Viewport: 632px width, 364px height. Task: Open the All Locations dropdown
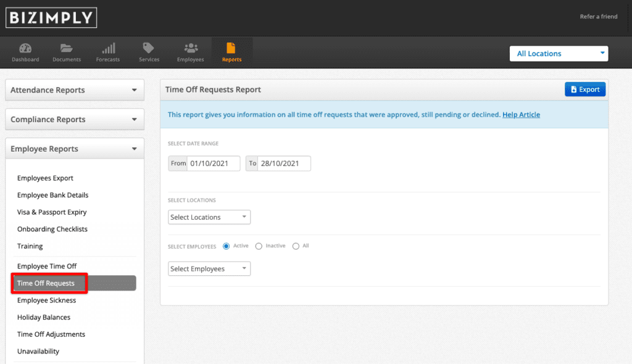559,54
